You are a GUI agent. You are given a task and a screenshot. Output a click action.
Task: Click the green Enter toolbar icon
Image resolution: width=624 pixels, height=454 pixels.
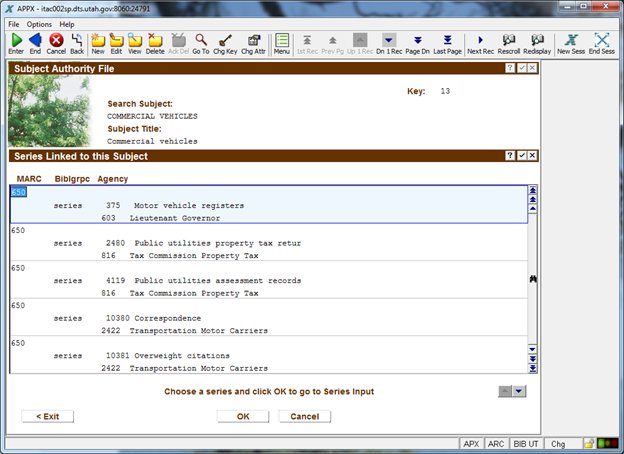[16, 42]
